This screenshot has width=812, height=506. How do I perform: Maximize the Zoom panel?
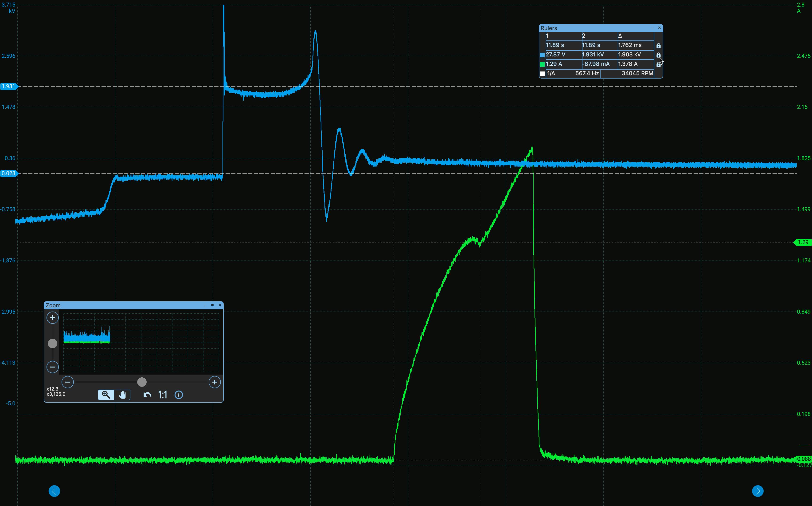tap(212, 305)
